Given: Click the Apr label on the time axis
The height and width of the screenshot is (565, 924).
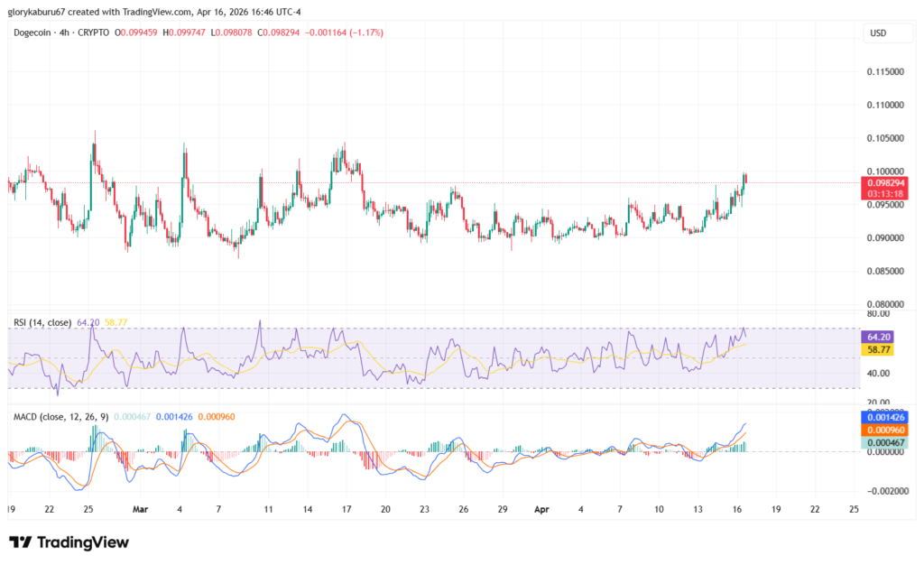Looking at the screenshot, I should pos(541,509).
